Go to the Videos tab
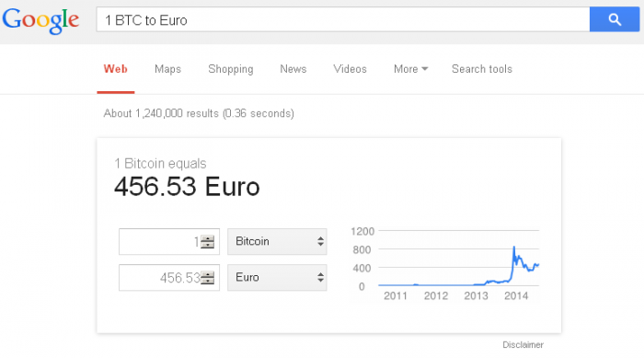This screenshot has height=358, width=644. [x=350, y=69]
